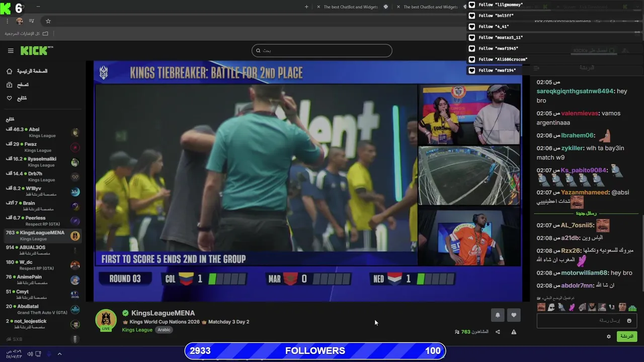
Task: Open Cmyt channel in the sidebar
Action: (43, 295)
